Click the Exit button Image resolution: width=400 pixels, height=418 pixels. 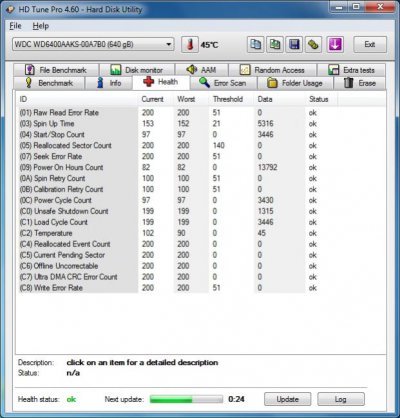coord(370,44)
